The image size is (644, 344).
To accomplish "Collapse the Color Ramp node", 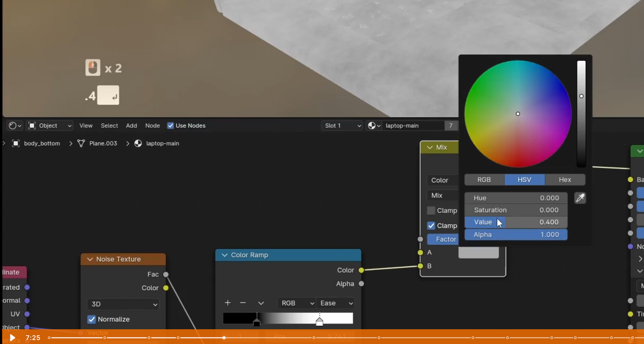I will (x=224, y=255).
